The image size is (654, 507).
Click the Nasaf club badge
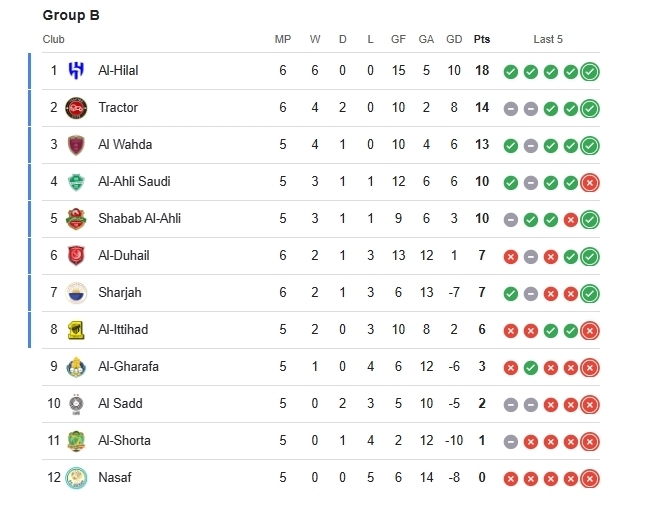click(76, 478)
